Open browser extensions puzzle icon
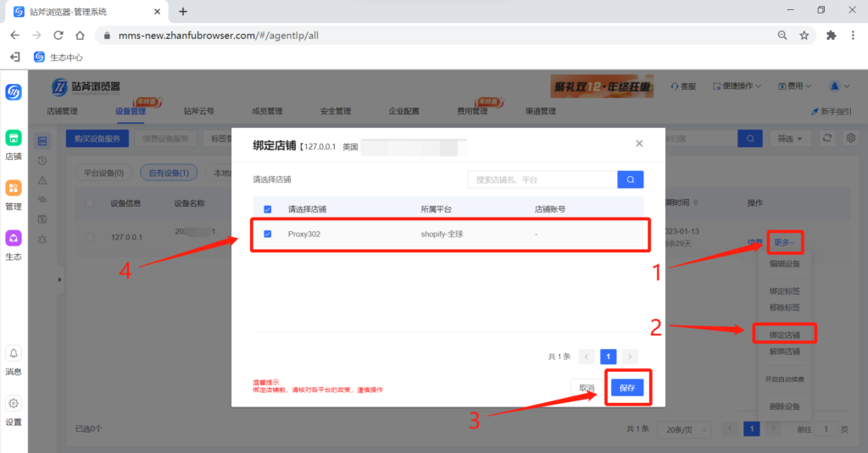 point(831,36)
